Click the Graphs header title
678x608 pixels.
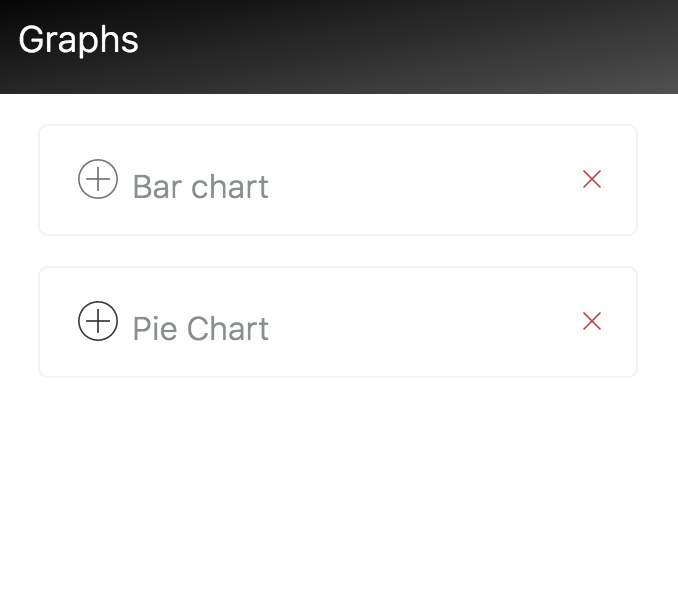tap(78, 40)
